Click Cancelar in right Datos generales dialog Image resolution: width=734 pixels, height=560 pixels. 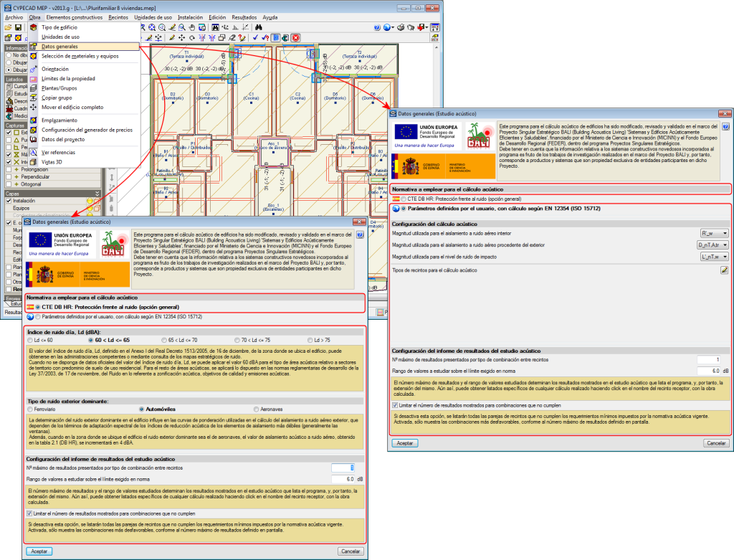pyautogui.click(x=716, y=443)
